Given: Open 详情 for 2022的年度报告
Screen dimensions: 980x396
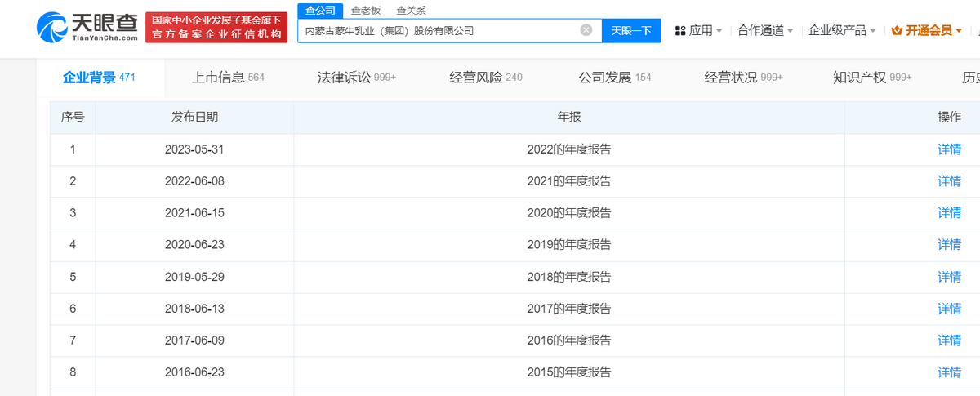Looking at the screenshot, I should (x=949, y=149).
